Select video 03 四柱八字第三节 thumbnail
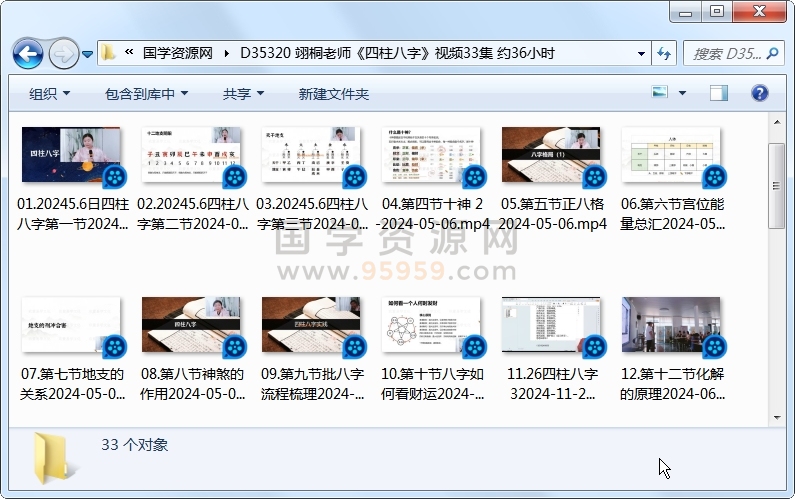 (x=311, y=155)
